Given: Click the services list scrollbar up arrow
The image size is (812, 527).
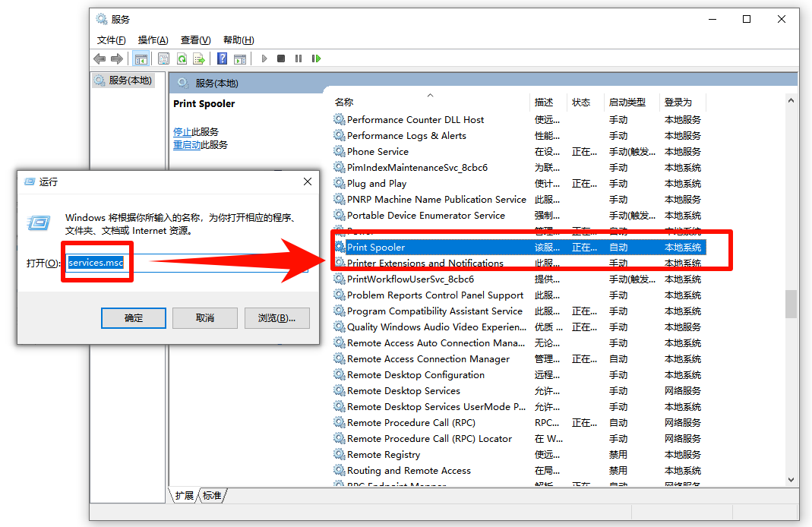Looking at the screenshot, I should [x=791, y=100].
